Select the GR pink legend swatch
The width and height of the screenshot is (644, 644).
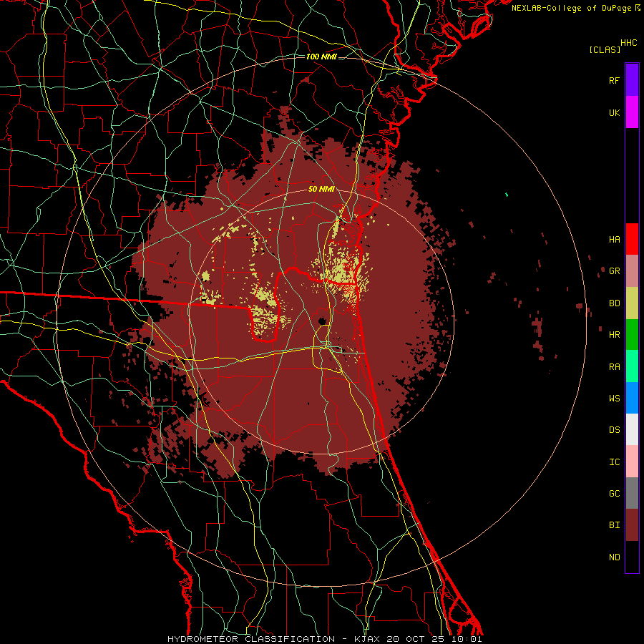coord(632,271)
